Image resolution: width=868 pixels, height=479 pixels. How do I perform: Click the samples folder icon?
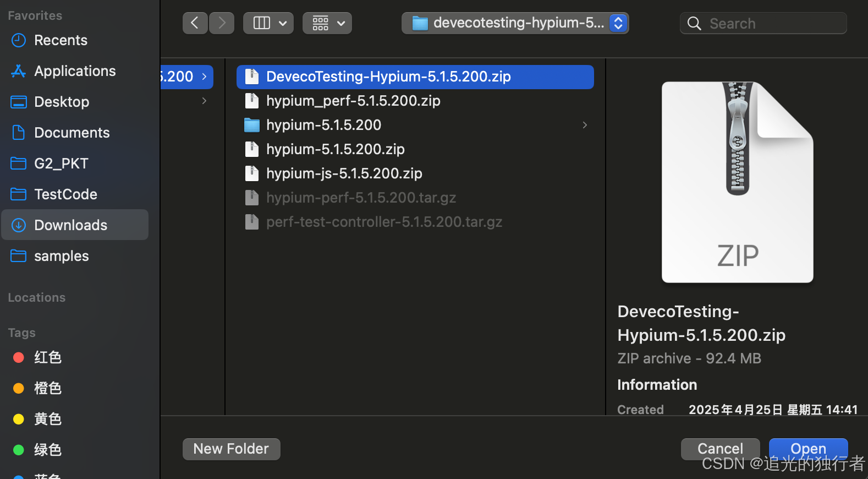point(19,256)
